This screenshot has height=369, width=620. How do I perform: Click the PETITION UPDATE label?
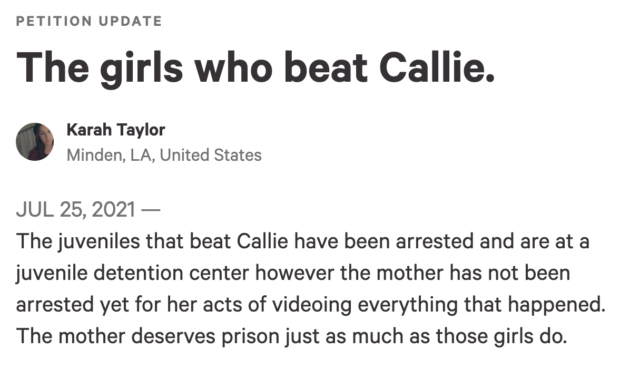(89, 21)
